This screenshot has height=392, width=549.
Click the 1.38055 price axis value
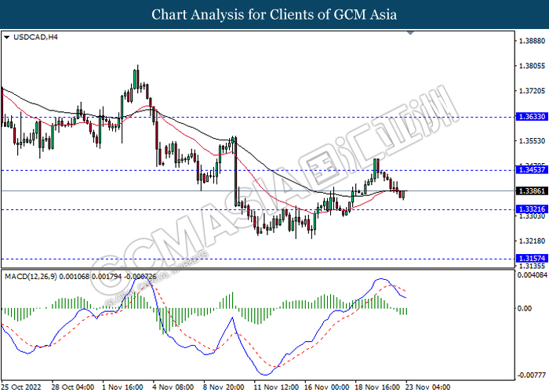pyautogui.click(x=532, y=66)
